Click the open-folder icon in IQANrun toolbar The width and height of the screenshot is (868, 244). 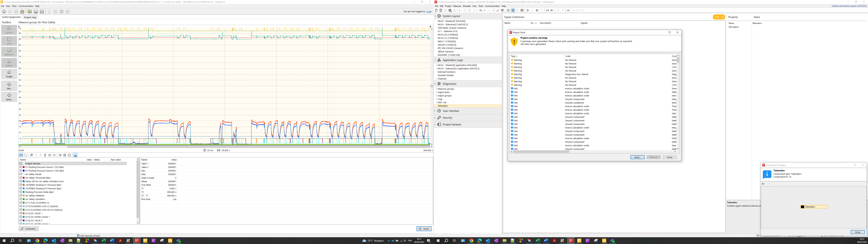click(30, 12)
